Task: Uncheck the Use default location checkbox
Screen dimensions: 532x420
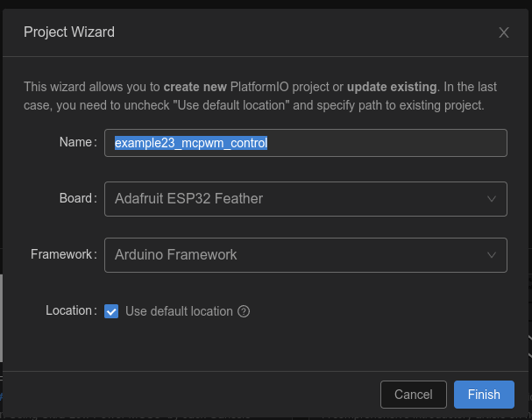Action: click(111, 311)
